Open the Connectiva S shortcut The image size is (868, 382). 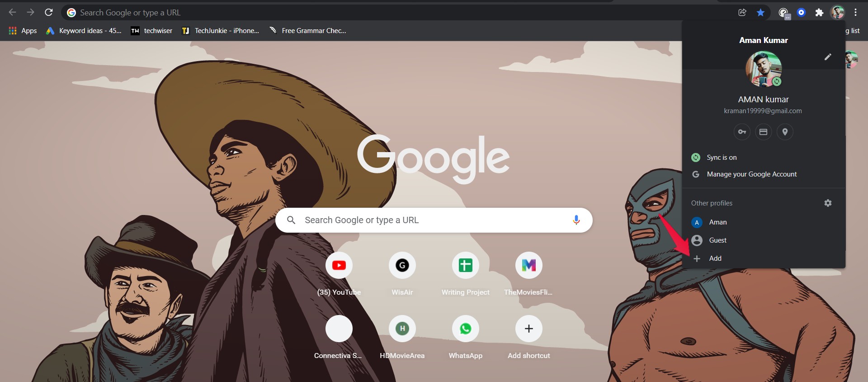click(339, 338)
